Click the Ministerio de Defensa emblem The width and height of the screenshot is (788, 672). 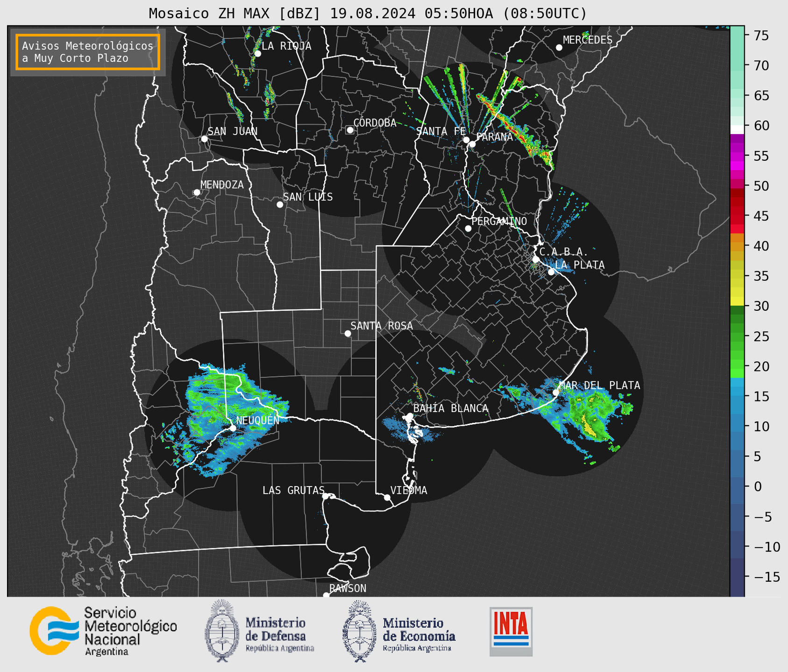pos(221,631)
